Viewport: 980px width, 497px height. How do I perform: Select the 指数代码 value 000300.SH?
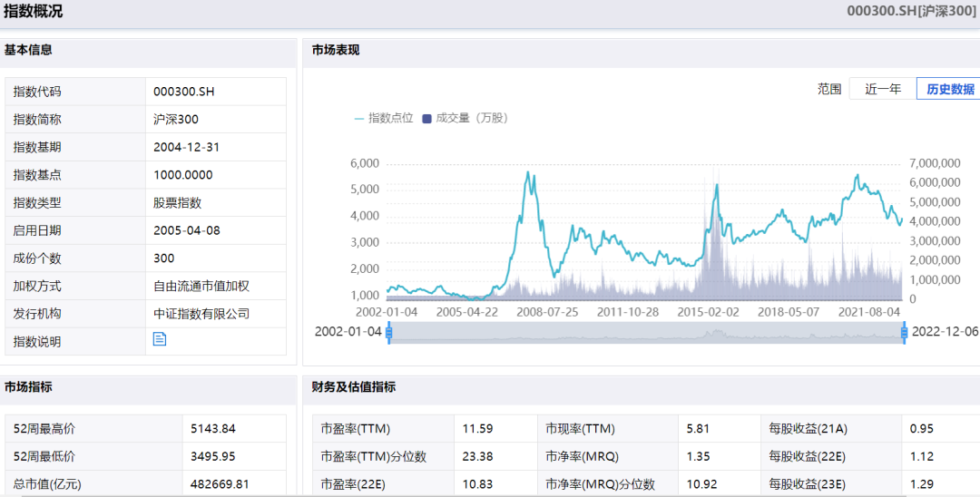coord(184,92)
